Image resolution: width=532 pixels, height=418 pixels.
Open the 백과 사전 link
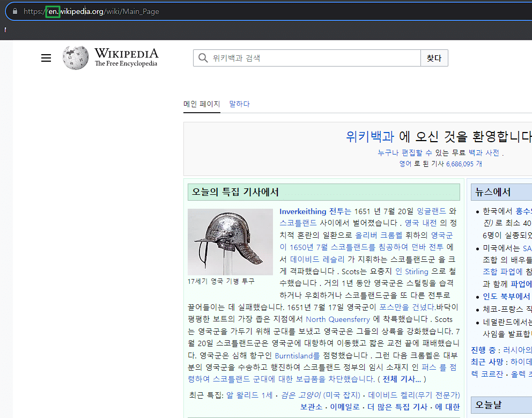pyautogui.click(x=484, y=153)
